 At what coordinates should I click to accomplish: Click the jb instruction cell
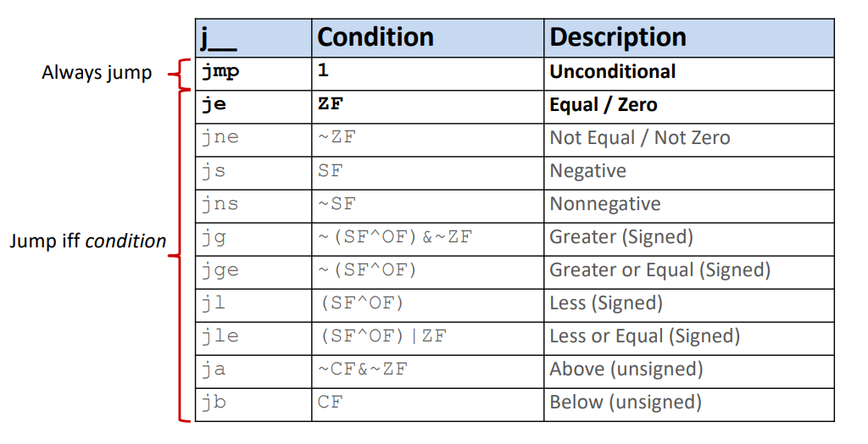(253, 405)
